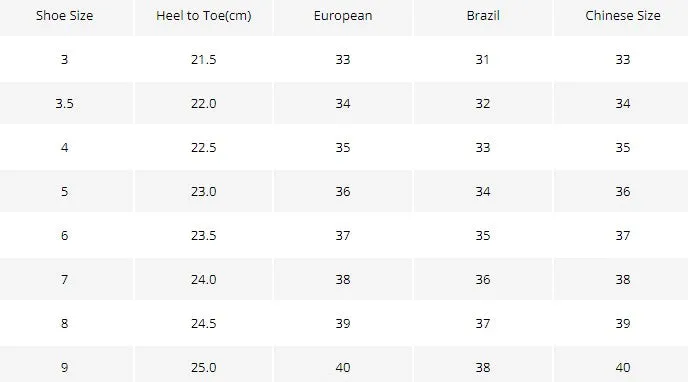Select shoe size 6 cell
Viewport: 688px width, 382px height.
tap(64, 236)
